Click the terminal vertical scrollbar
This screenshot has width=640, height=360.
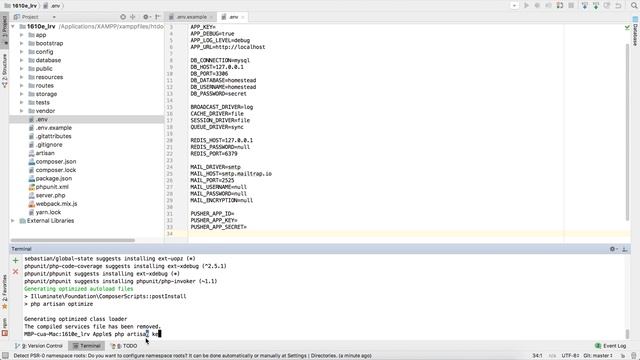[x=627, y=334]
